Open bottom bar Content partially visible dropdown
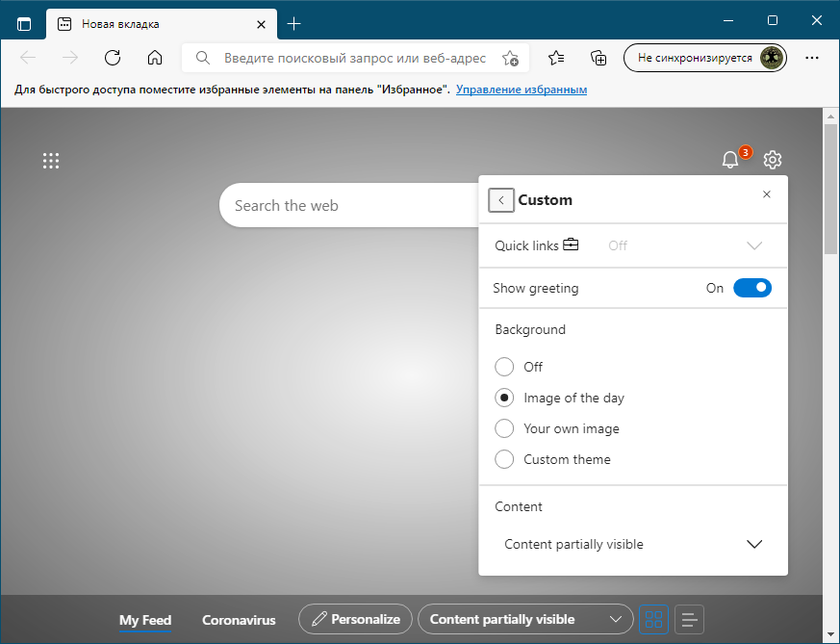Image resolution: width=840 pixels, height=644 pixels. pyautogui.click(x=525, y=619)
